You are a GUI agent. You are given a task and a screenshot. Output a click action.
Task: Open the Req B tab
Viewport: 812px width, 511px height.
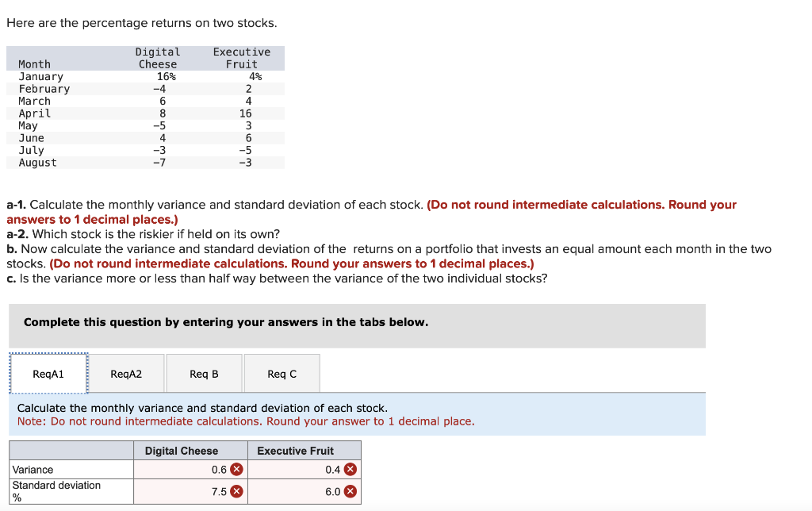[x=204, y=374]
